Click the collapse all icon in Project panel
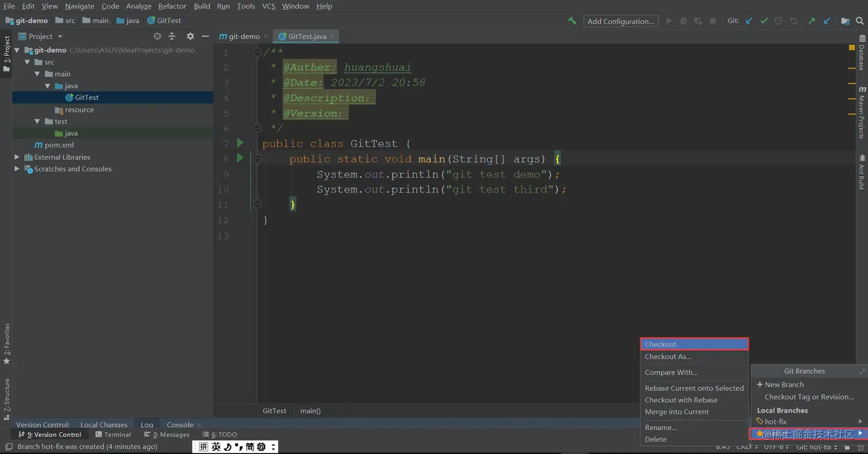The height and width of the screenshot is (454, 868). [x=173, y=36]
